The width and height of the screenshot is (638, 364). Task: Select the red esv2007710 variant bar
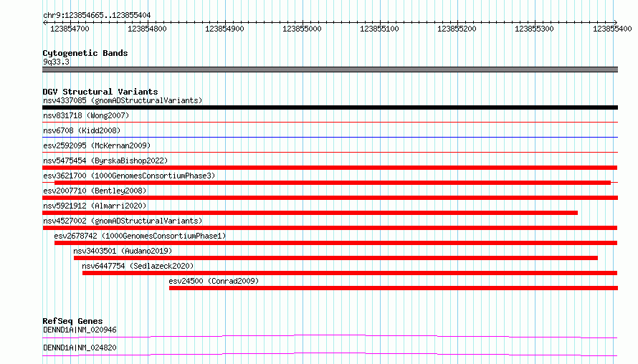(x=330, y=198)
